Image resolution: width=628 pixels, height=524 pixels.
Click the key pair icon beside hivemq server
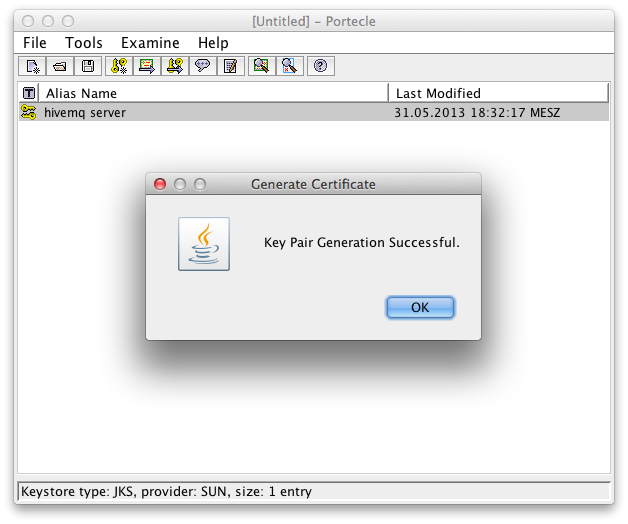[x=28, y=113]
